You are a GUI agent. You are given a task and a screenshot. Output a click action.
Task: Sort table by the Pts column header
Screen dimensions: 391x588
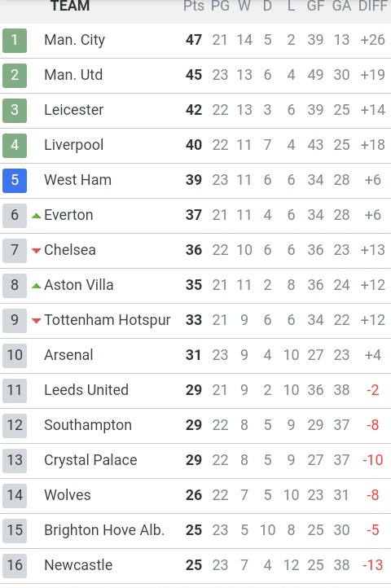pos(194,6)
